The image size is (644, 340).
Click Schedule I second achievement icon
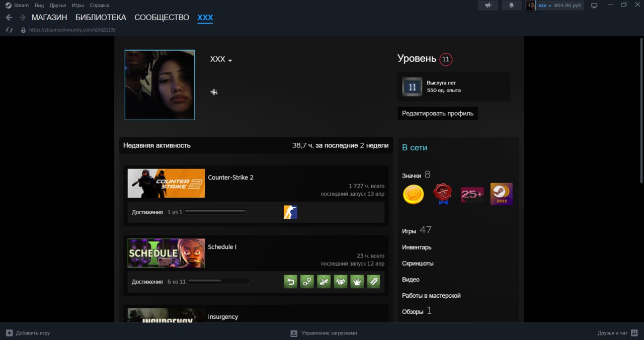[307, 282]
